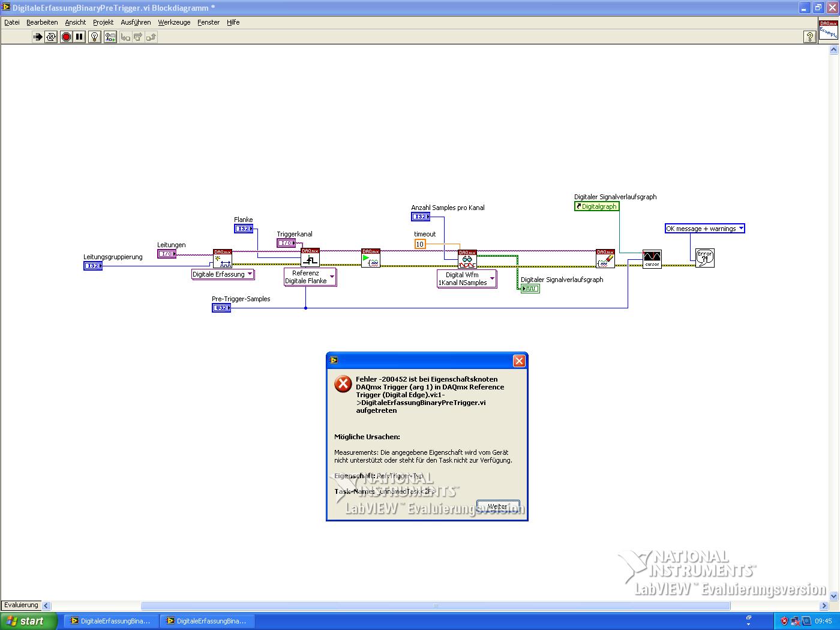840x630 pixels.
Task: Click the Pre-Trigger-Samples label
Action: point(241,299)
